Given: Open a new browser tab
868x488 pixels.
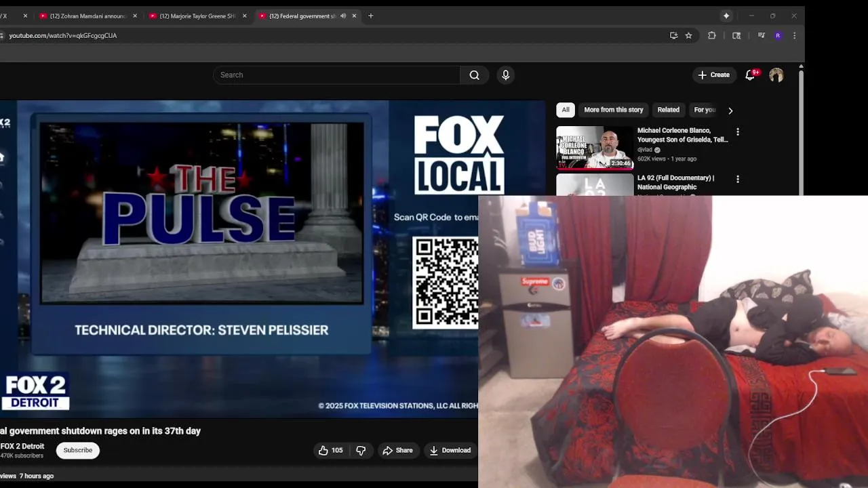Looking at the screenshot, I should pos(370,16).
